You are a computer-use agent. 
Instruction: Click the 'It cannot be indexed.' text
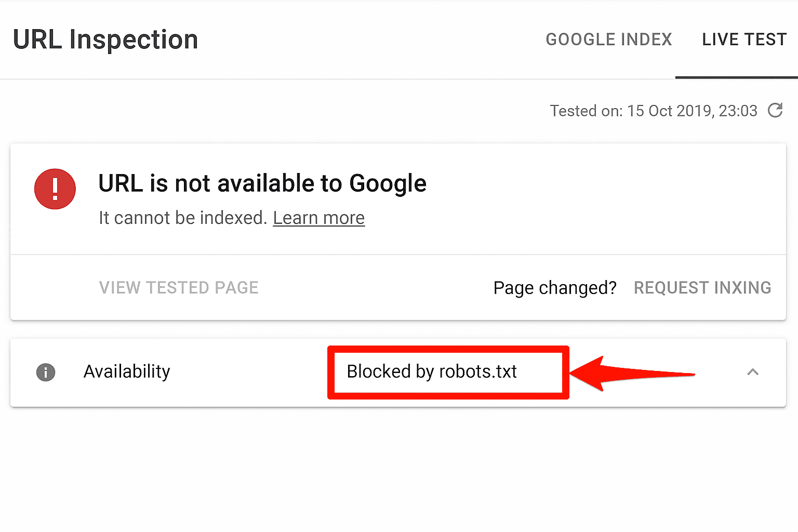183,218
